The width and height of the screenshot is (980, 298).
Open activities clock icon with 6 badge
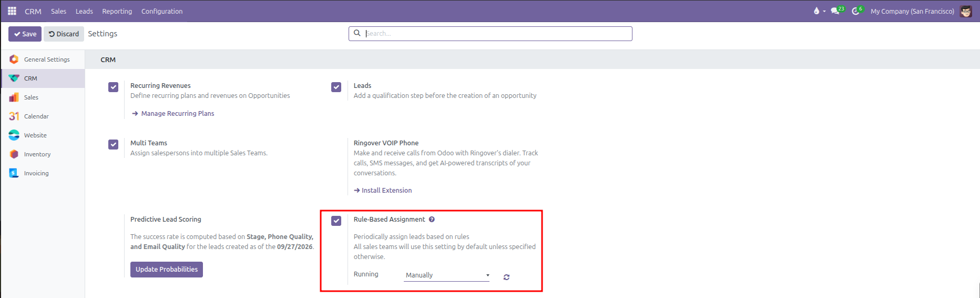(857, 11)
